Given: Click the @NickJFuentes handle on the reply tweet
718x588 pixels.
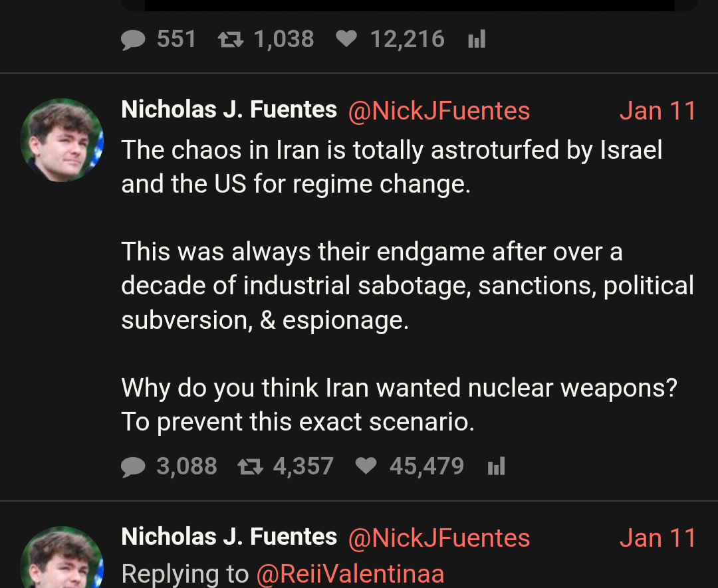Looking at the screenshot, I should click(x=439, y=538).
